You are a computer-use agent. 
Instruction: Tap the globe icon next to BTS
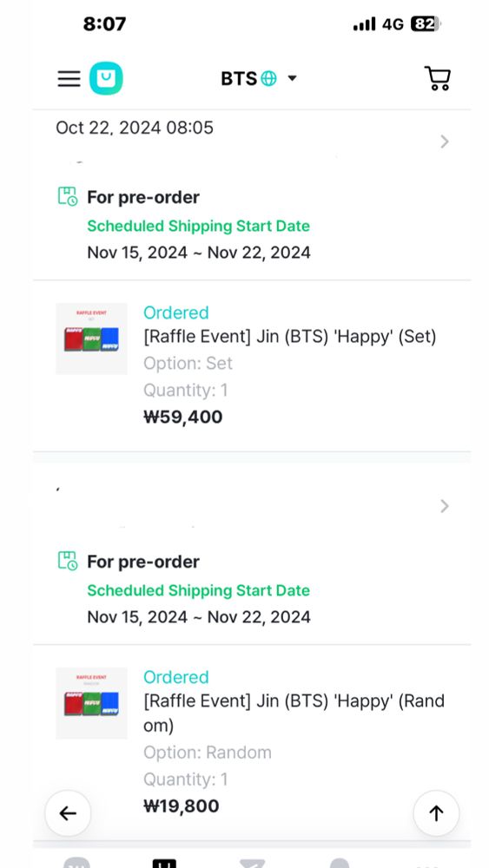click(268, 79)
